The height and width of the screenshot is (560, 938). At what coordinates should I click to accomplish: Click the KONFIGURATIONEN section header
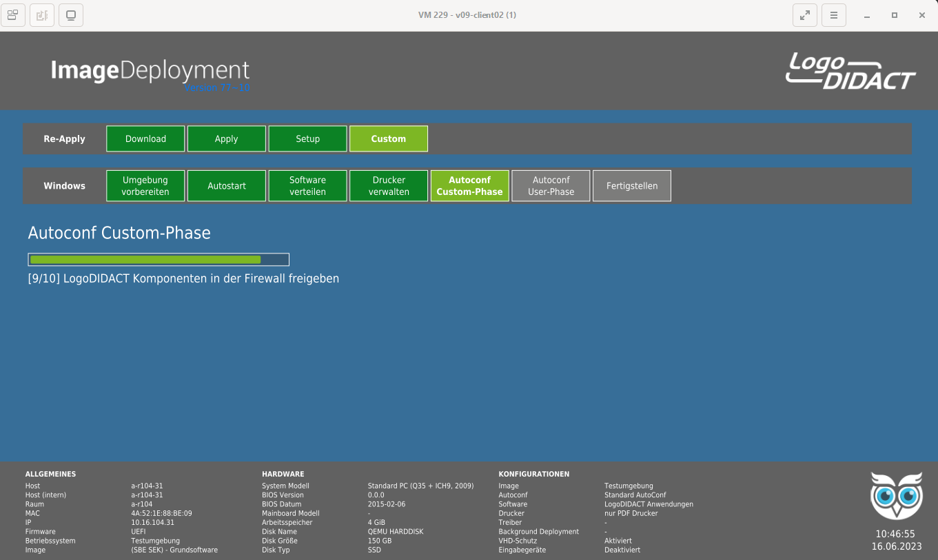(x=534, y=474)
